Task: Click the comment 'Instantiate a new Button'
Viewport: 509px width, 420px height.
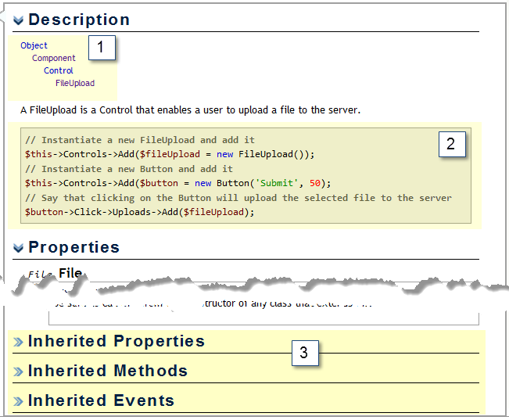Action: coord(129,169)
